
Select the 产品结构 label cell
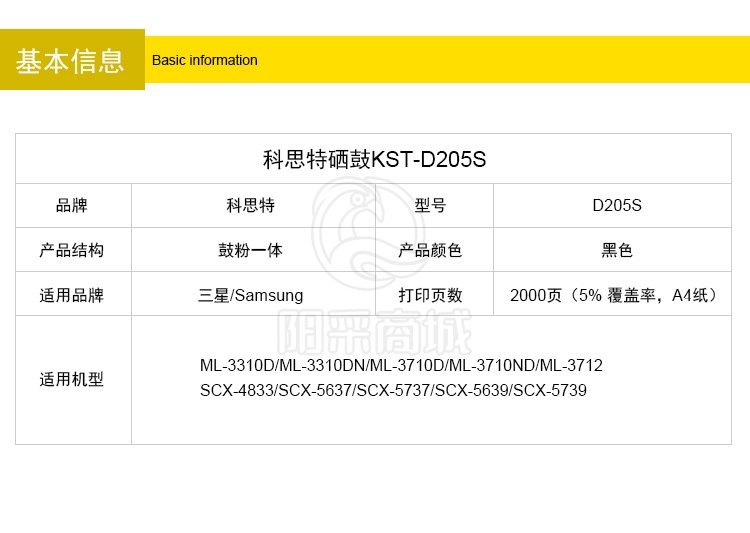point(72,250)
